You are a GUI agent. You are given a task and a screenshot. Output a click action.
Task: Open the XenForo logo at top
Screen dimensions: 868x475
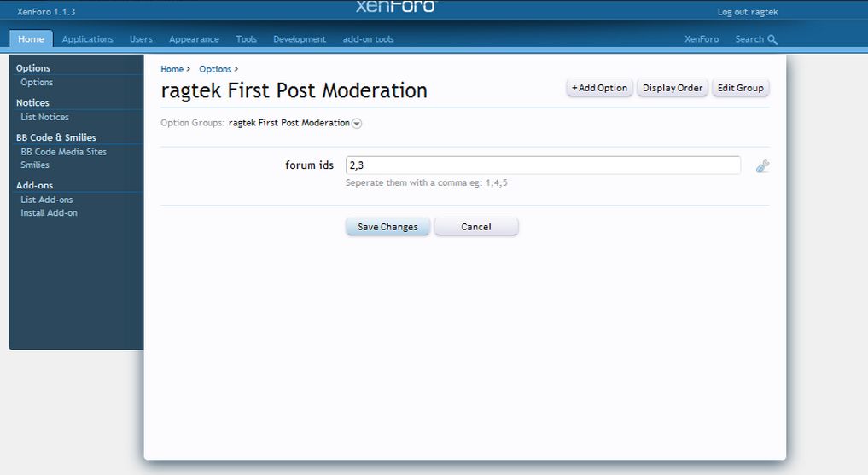point(395,7)
